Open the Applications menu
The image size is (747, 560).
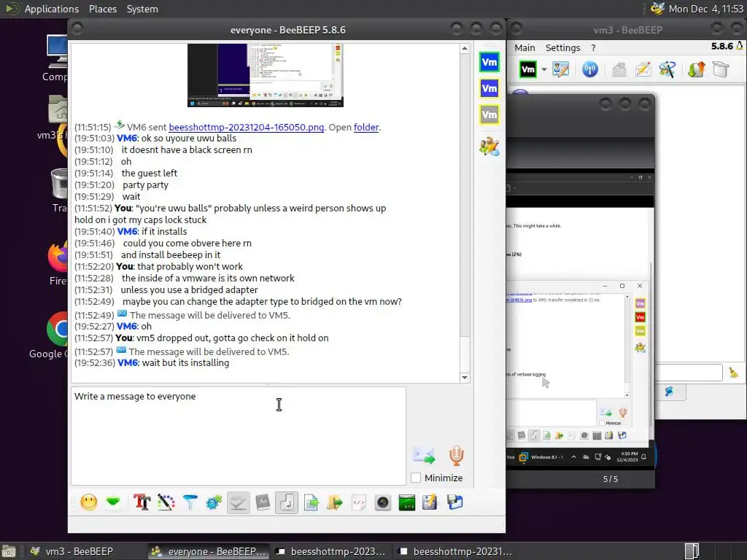click(x=52, y=9)
